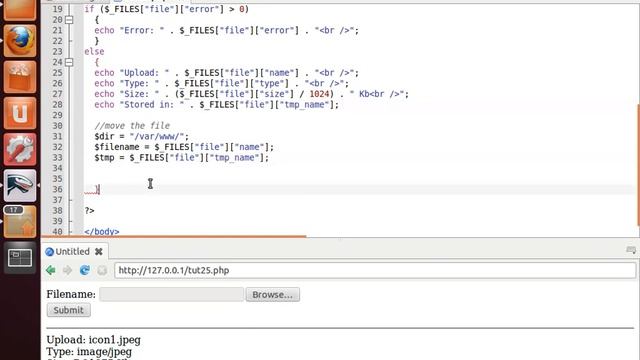
Task: Open the update manager dock icon with the 17 badge
Action: click(x=20, y=222)
